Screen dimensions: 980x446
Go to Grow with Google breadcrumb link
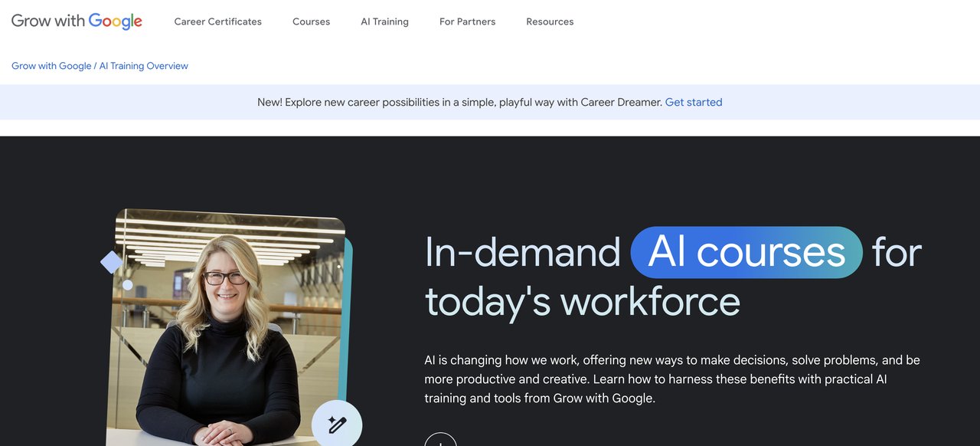pyautogui.click(x=51, y=66)
